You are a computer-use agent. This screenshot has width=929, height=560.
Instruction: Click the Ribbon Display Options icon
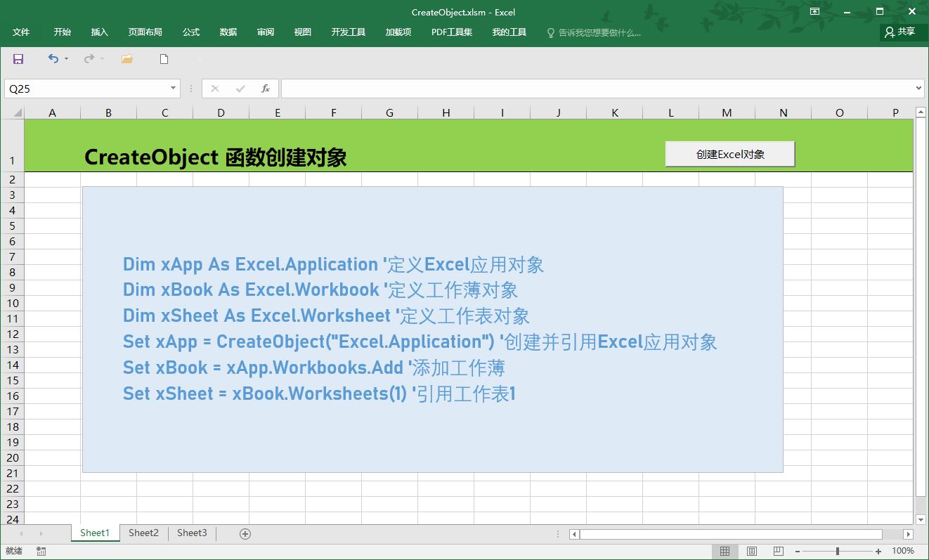(814, 12)
